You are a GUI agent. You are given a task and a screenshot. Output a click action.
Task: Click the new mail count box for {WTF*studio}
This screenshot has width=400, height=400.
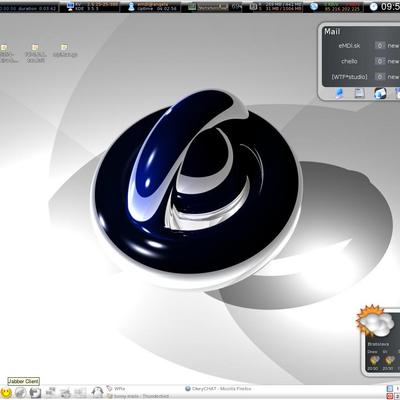tap(380, 77)
